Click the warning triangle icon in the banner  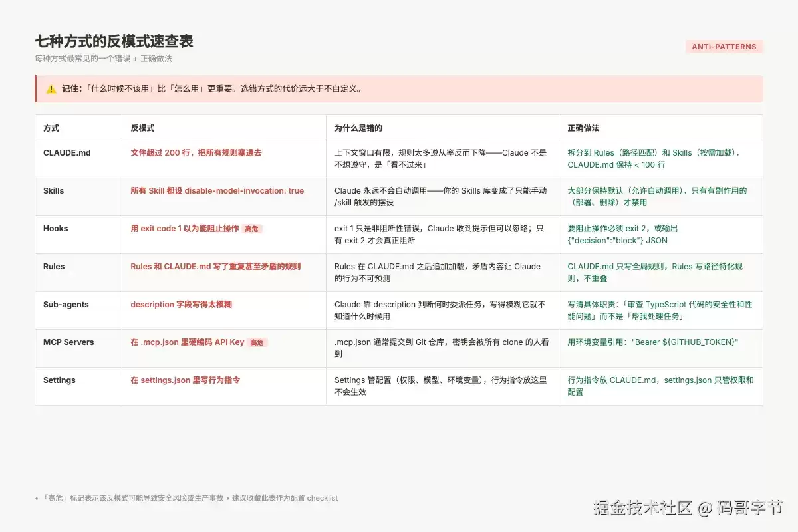click(51, 89)
